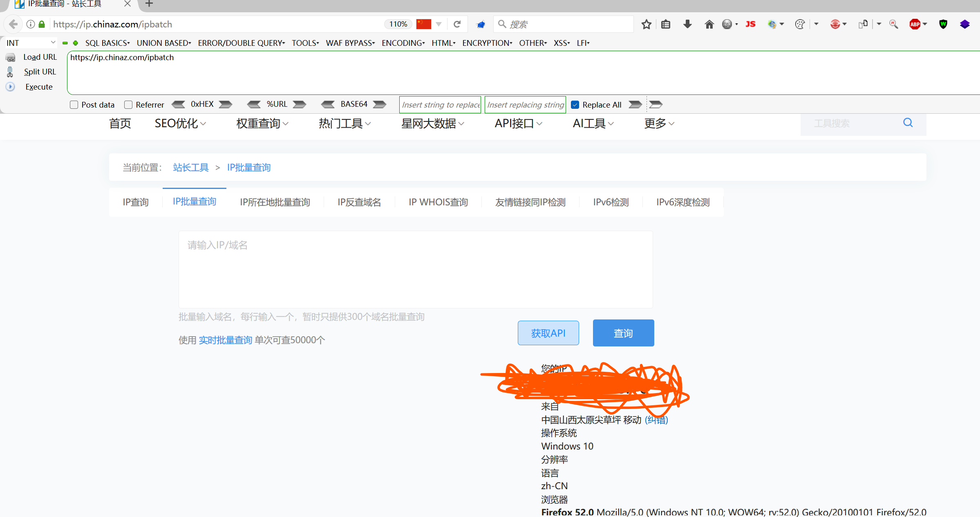Click the red H magnifier icon

[x=894, y=25]
